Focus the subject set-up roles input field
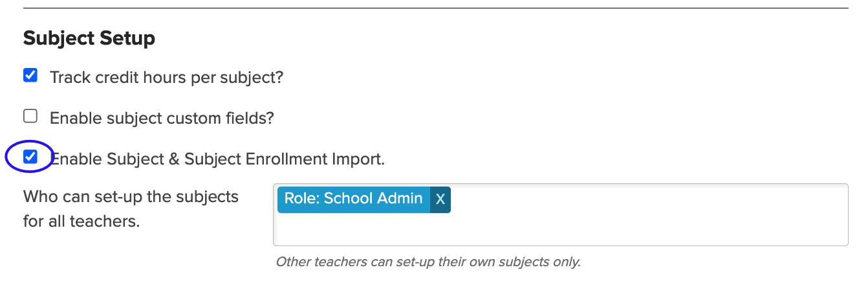 [560, 214]
